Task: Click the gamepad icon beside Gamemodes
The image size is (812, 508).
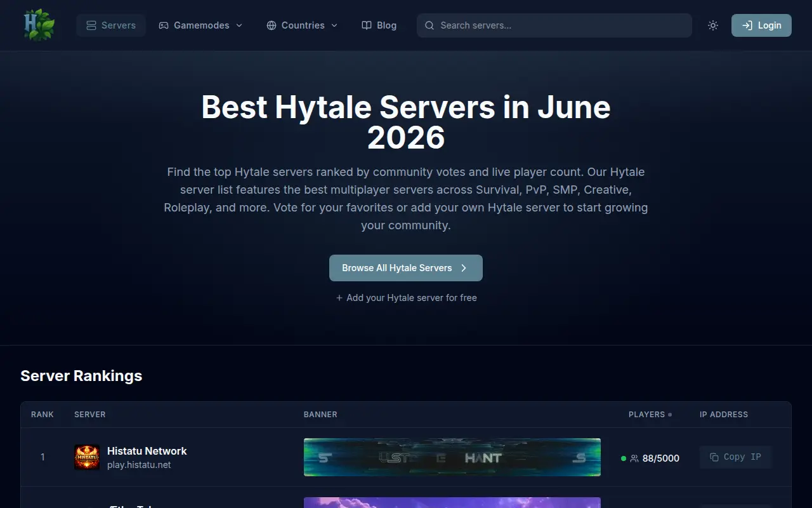Action: pos(164,25)
